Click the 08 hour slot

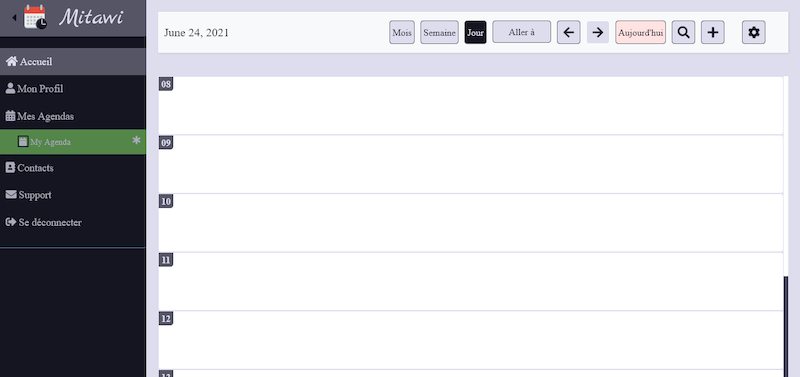tap(470, 106)
